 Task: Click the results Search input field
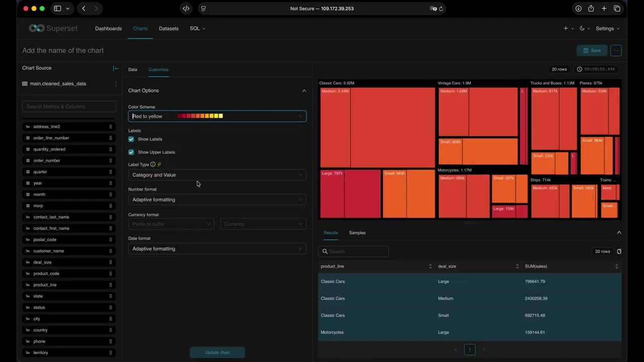pyautogui.click(x=353, y=251)
